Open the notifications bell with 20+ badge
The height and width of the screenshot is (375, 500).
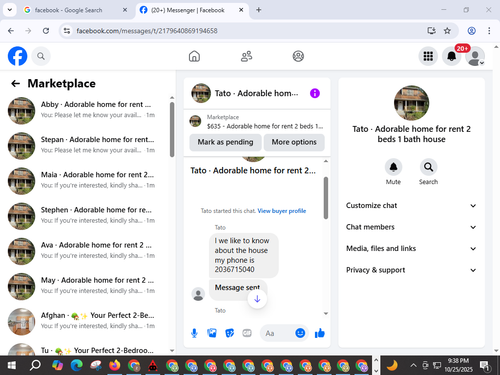[452, 56]
